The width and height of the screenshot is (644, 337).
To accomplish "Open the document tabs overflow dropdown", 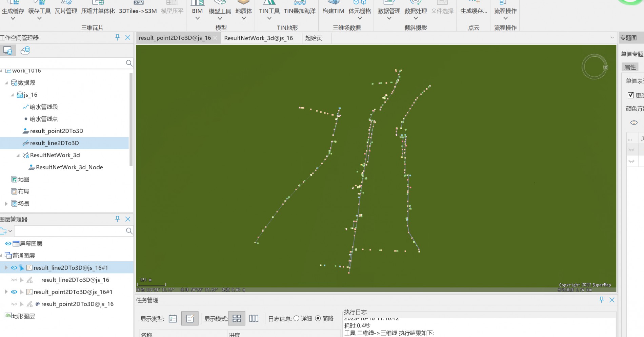I will 612,38.
